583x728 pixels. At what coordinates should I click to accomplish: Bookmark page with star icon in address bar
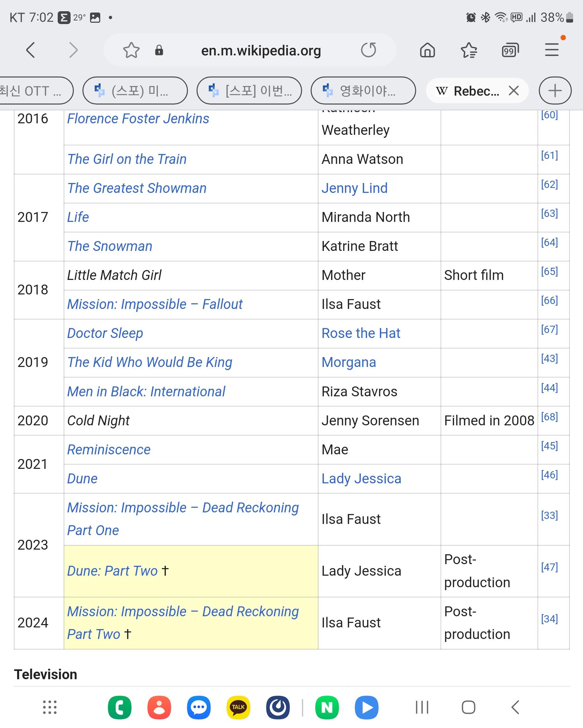(x=131, y=50)
